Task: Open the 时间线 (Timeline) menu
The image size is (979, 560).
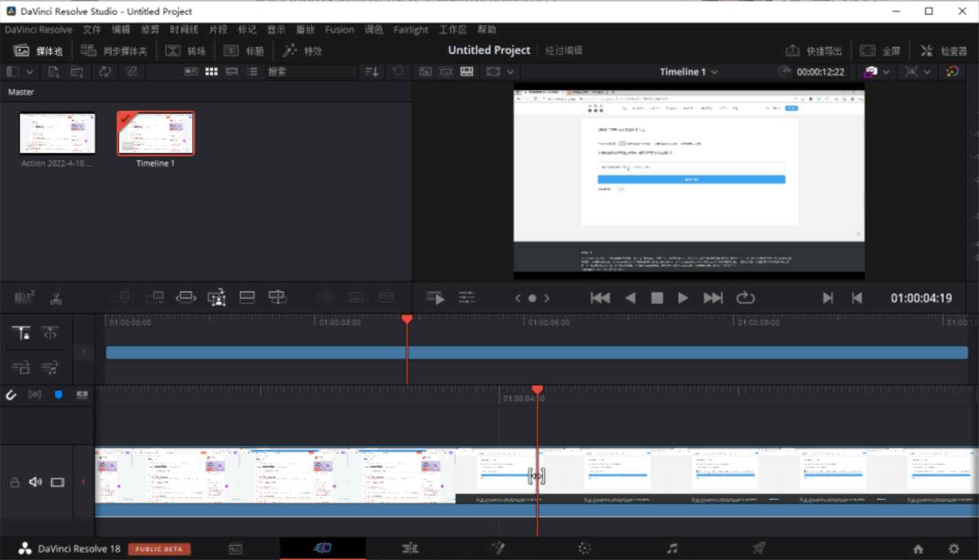Action: tap(184, 30)
